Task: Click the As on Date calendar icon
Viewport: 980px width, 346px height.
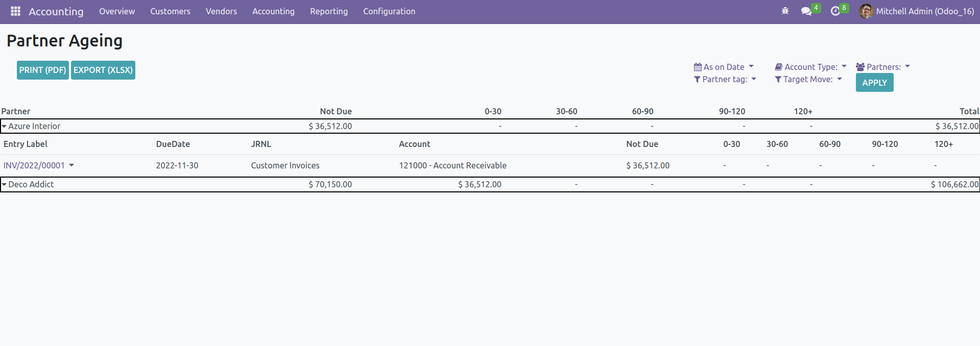Action: [698, 67]
